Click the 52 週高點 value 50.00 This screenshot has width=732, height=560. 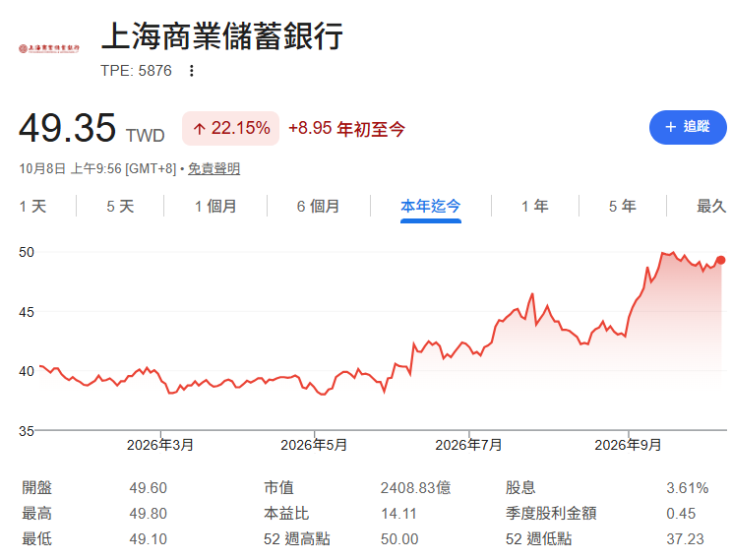pyautogui.click(x=399, y=539)
